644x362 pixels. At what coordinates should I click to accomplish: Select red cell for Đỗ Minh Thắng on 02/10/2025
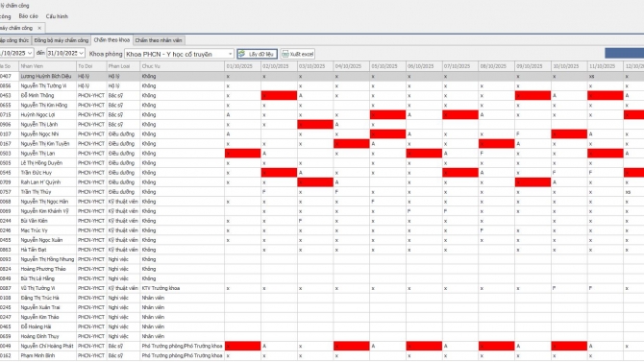[x=279, y=96]
